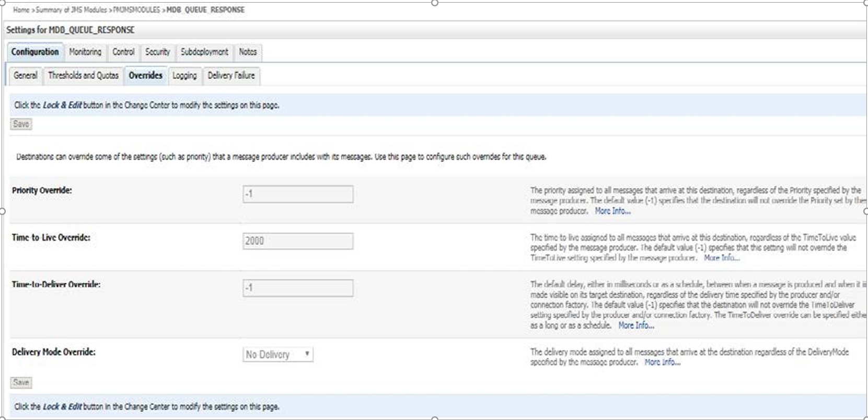Click the Delivery Mode Override label
This screenshot has width=868, height=420.
(x=53, y=352)
